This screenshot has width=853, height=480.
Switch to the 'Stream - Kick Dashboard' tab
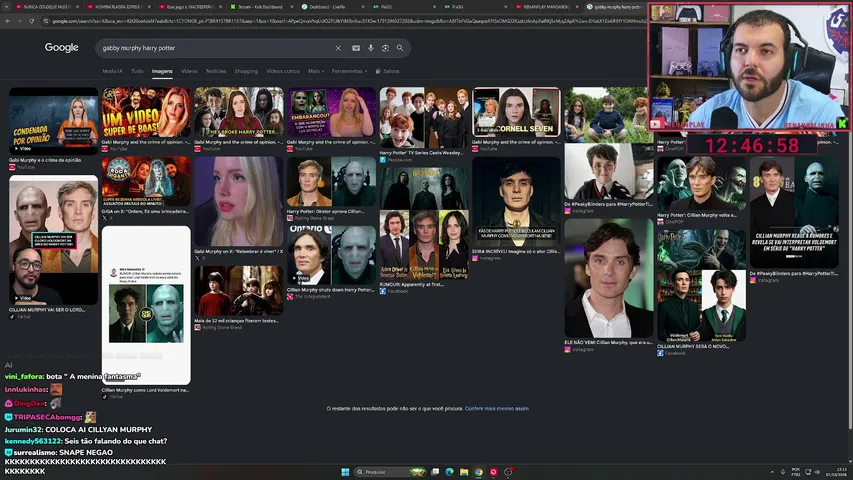point(260,7)
